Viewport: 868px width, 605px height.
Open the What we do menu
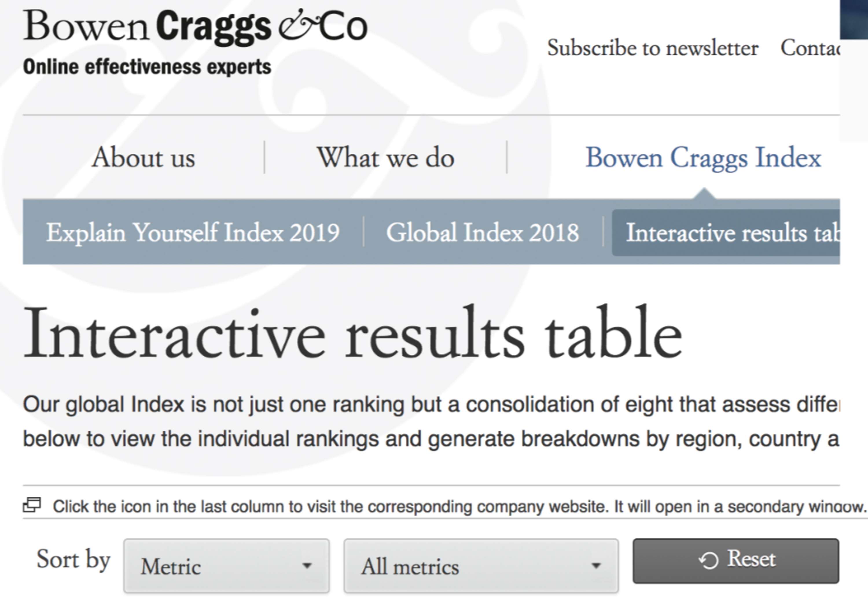click(x=386, y=157)
